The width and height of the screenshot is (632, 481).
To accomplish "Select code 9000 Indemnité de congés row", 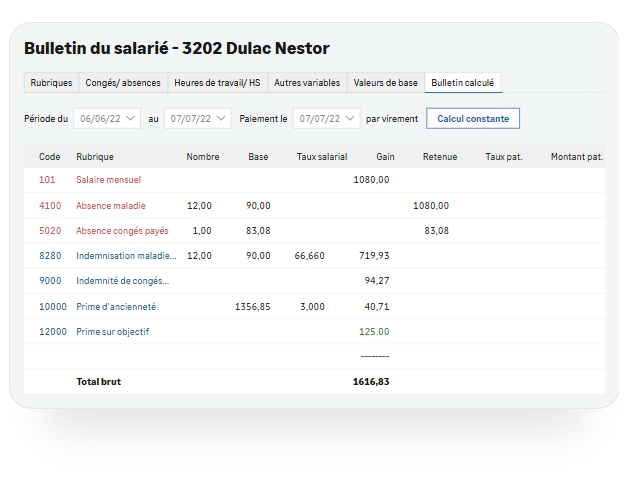I will (122, 281).
